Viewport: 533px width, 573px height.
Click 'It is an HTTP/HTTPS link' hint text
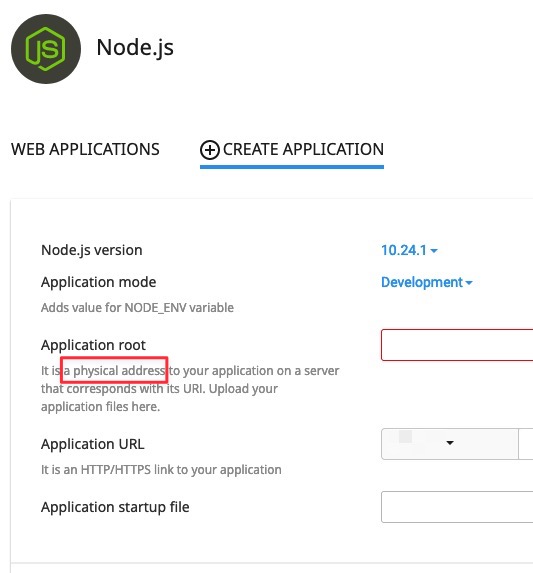point(161,470)
